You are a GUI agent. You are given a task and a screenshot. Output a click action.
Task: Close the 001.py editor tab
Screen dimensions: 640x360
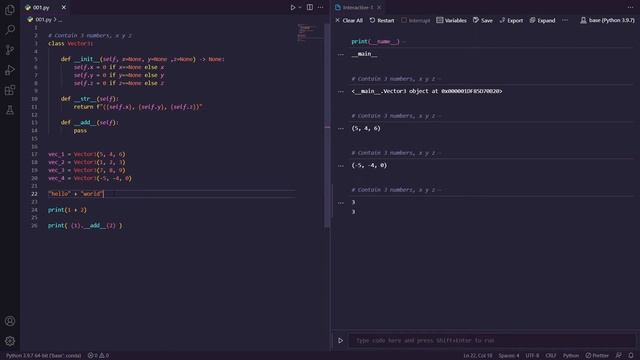pos(64,7)
